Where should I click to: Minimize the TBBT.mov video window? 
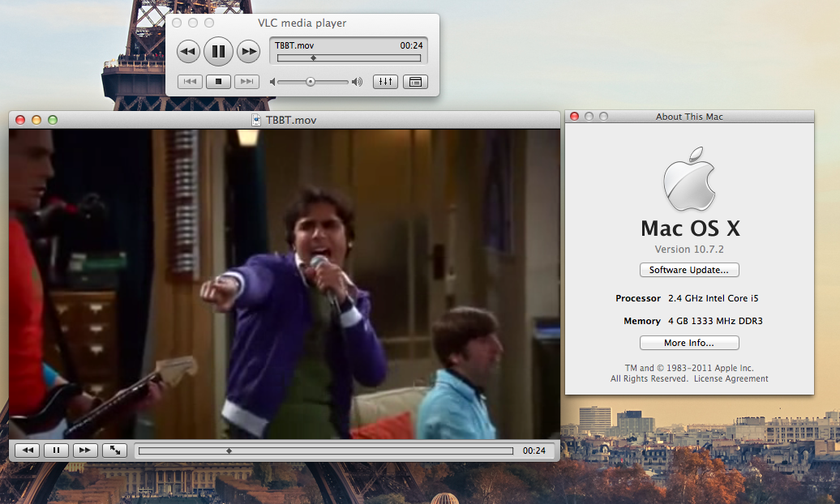[36, 120]
